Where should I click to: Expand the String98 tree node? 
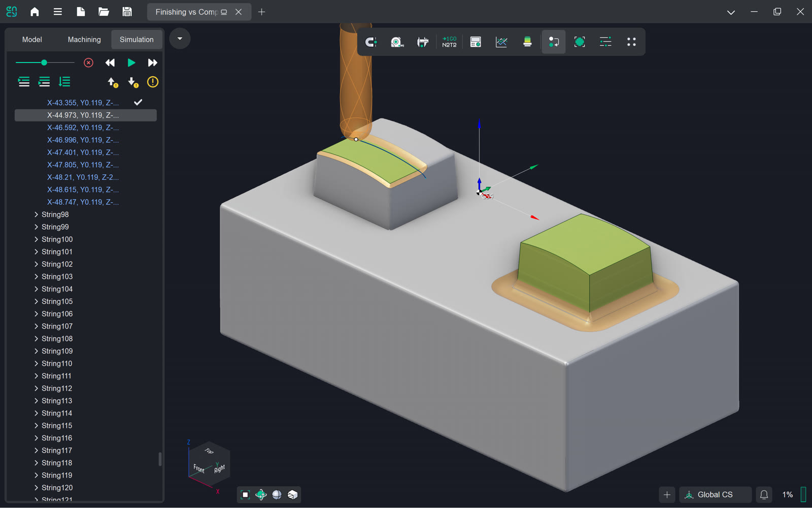point(36,214)
